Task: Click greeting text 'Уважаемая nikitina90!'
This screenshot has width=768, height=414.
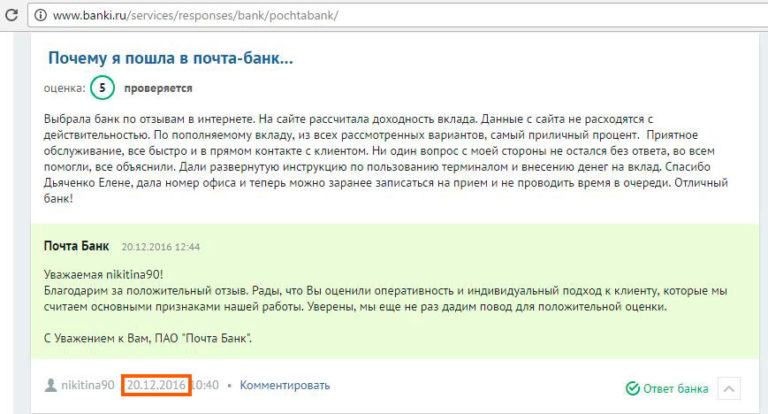Action: point(103,274)
